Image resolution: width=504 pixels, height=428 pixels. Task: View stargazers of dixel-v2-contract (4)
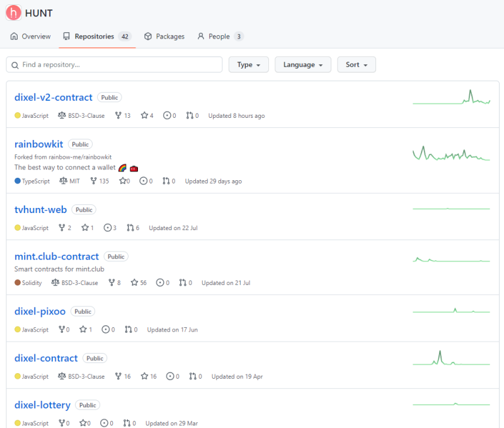point(147,115)
